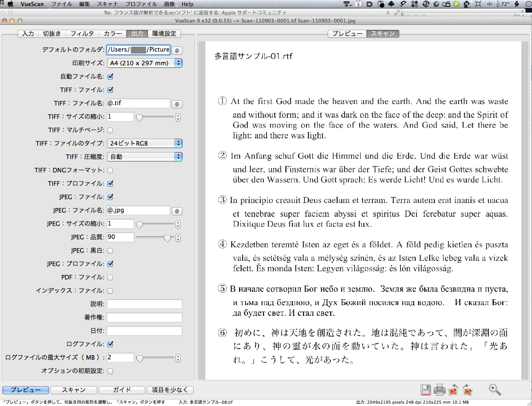Click the TIFF：サイズの縮小 stepper arrows
Image resolution: width=532 pixels, height=406 pixels.
click(178, 117)
